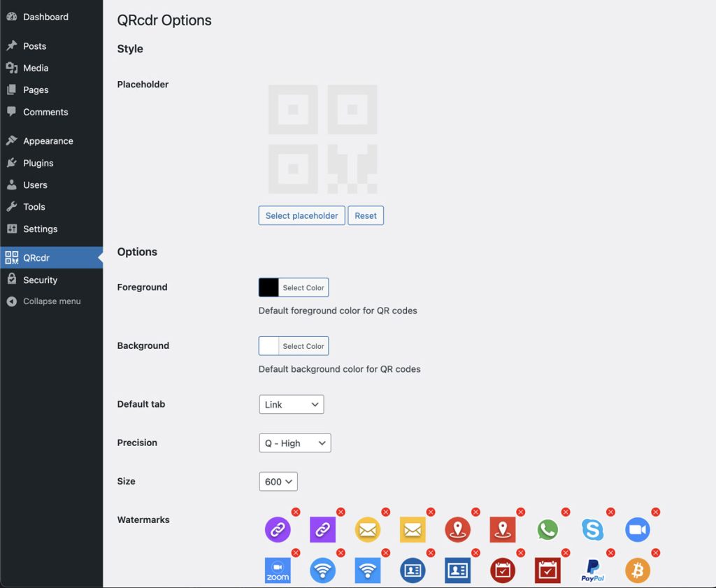Viewport: 716px width, 588px height.
Task: Expand the Precision dropdown
Action: point(294,443)
